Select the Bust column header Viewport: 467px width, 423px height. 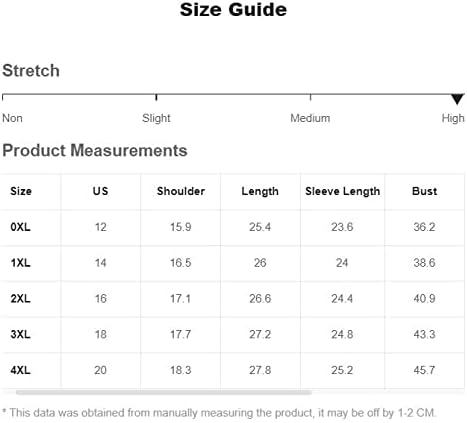click(424, 191)
